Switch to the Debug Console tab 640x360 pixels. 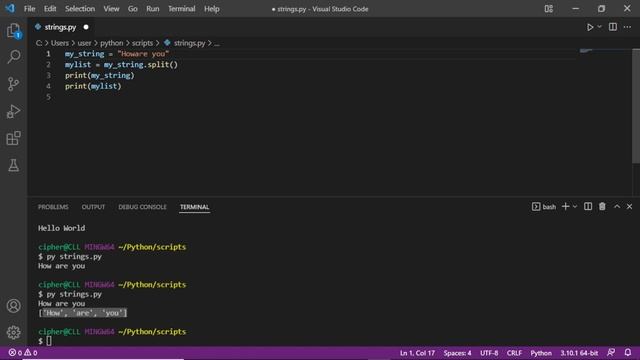pyautogui.click(x=142, y=207)
